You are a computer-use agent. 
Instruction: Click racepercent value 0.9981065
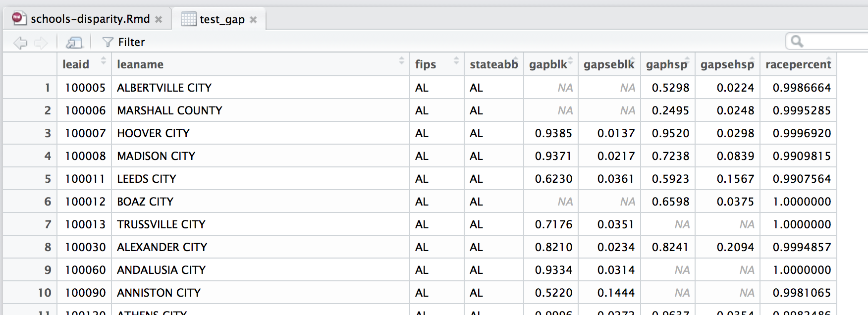[802, 293]
